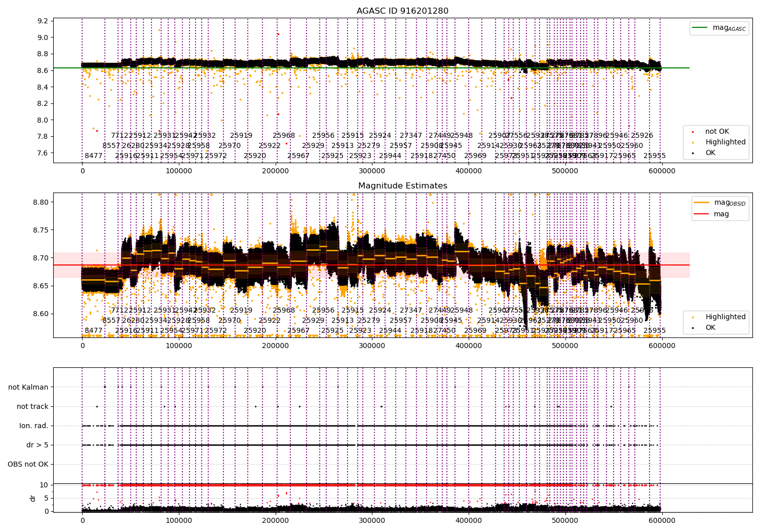760x532 pixels.
Task: Click x-tick '200000' under the bottom plot
Action: (276, 520)
